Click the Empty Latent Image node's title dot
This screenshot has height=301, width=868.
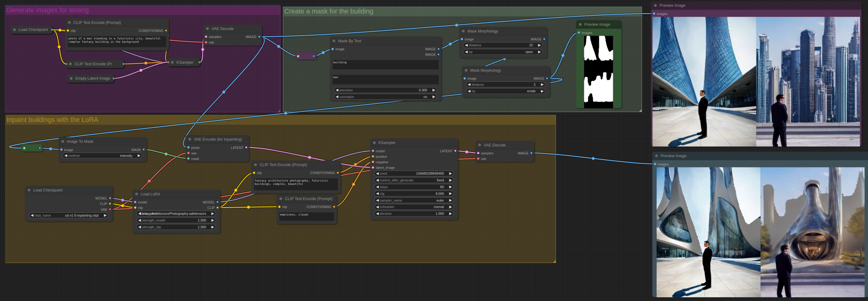click(71, 79)
